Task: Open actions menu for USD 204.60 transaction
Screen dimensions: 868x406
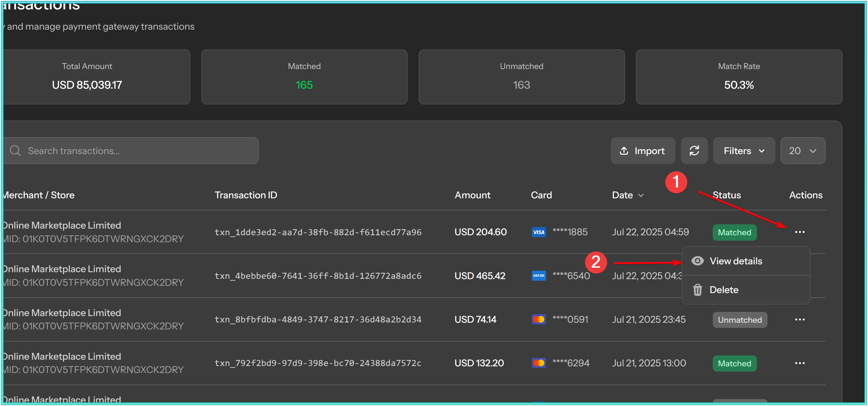Action: click(799, 232)
